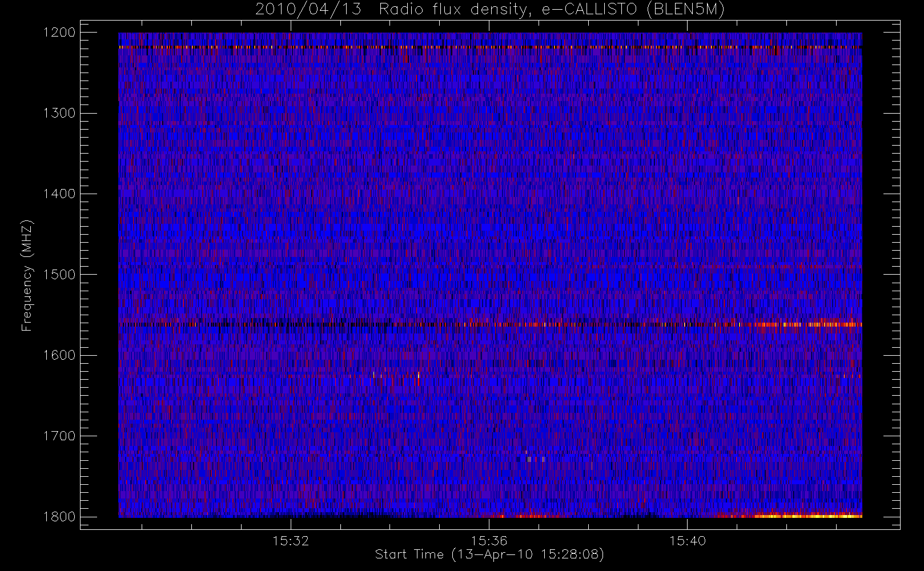Click the '1400' frequency axis label
This screenshot has width=924, height=571.
[59, 194]
